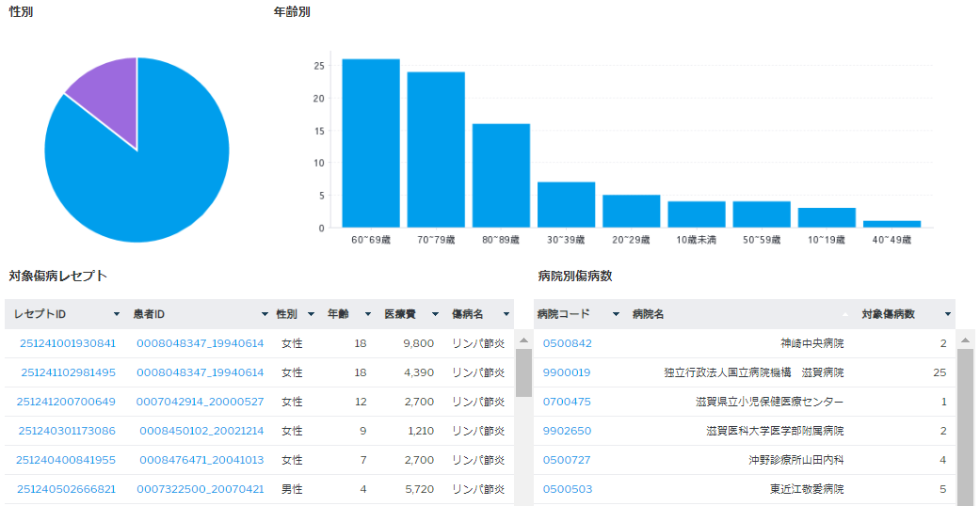Click the 対象傷病数 column dropdown arrow

(948, 314)
